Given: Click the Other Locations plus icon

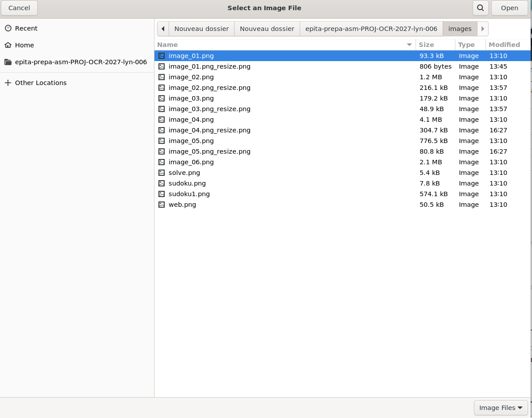Looking at the screenshot, I should (8, 82).
